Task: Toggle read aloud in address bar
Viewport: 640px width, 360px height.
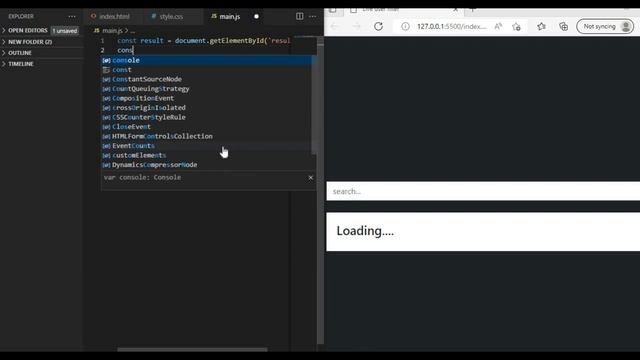Action: (498, 27)
